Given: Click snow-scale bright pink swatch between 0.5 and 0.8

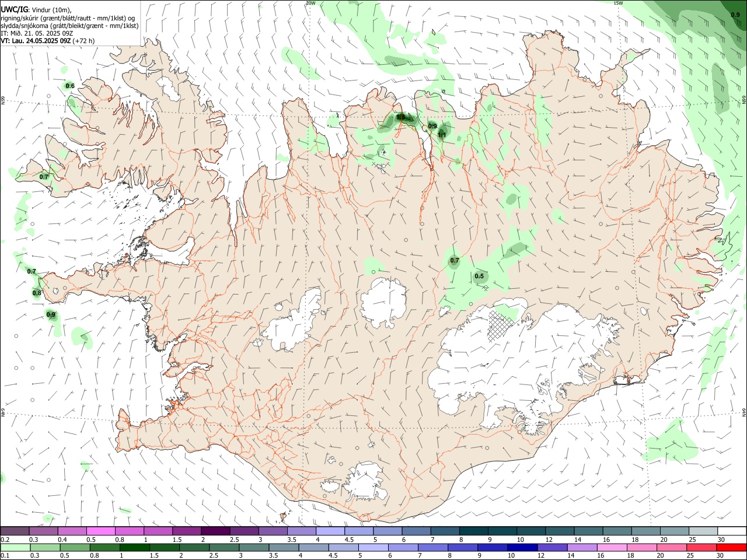Looking at the screenshot, I should coord(101,531).
